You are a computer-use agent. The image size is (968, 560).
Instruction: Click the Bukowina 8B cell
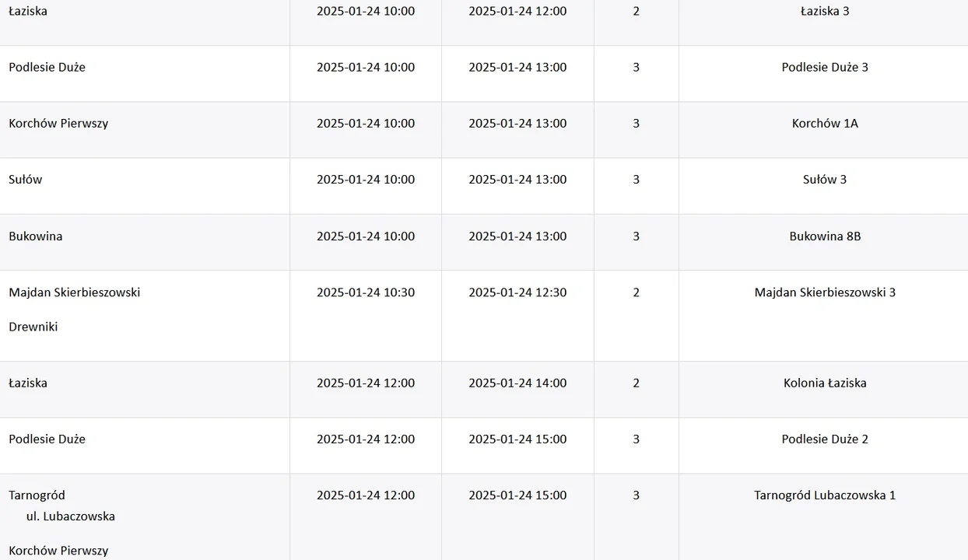click(x=825, y=236)
